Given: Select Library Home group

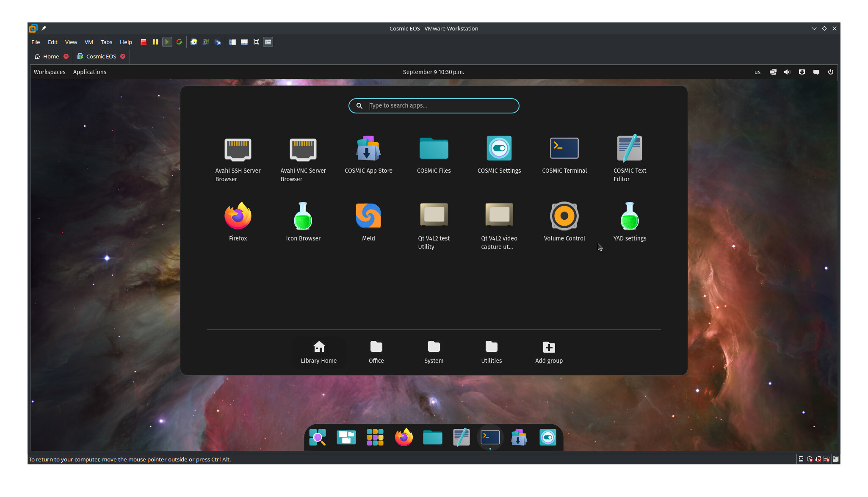Looking at the screenshot, I should (x=319, y=352).
